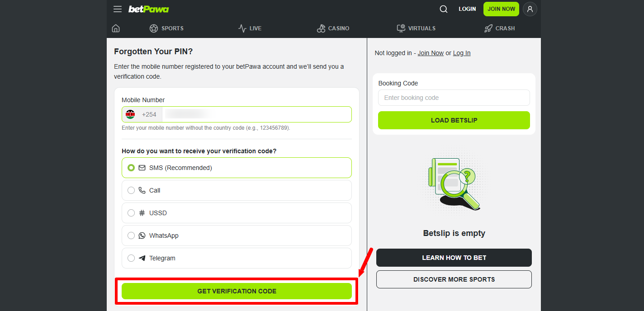Click GET VERIFICATION CODE button
644x311 pixels.
[x=237, y=291]
